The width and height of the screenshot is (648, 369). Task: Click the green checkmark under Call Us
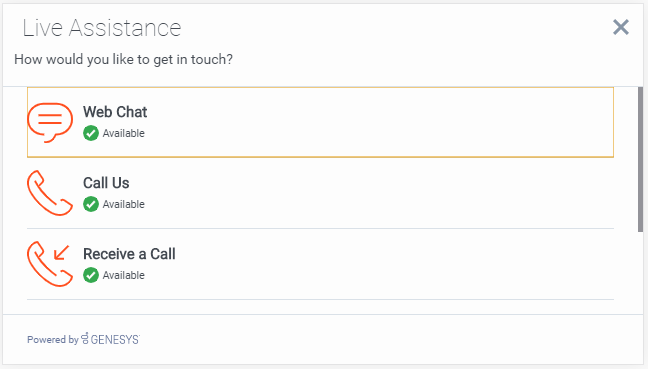91,204
